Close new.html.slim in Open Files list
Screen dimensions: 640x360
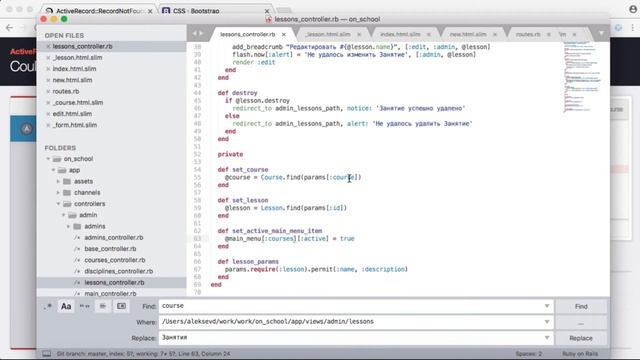48,80
